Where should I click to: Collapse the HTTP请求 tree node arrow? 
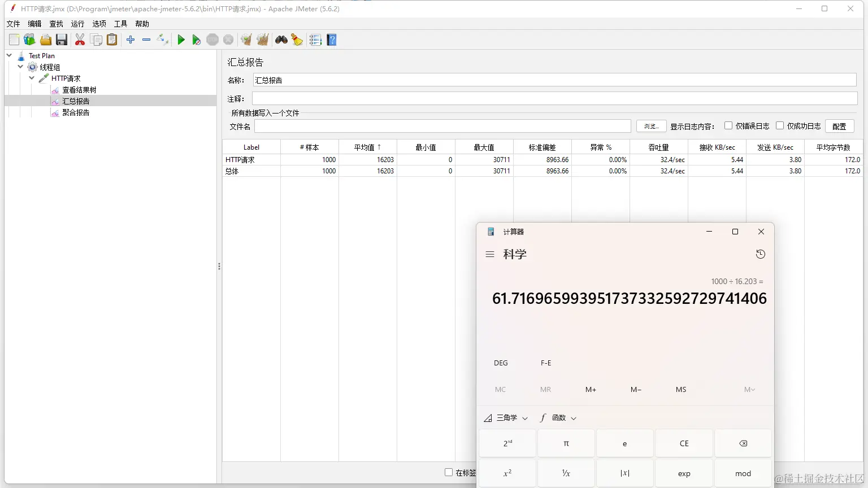point(32,78)
